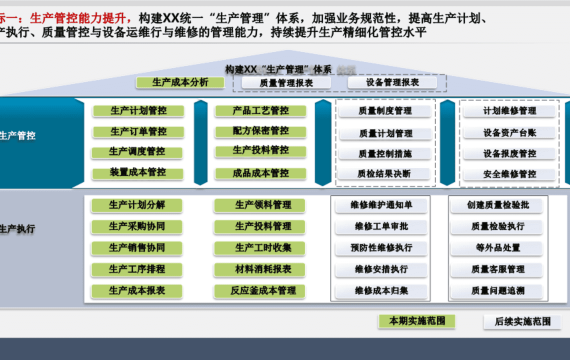Select the 计划维修管理 box

coord(509,111)
